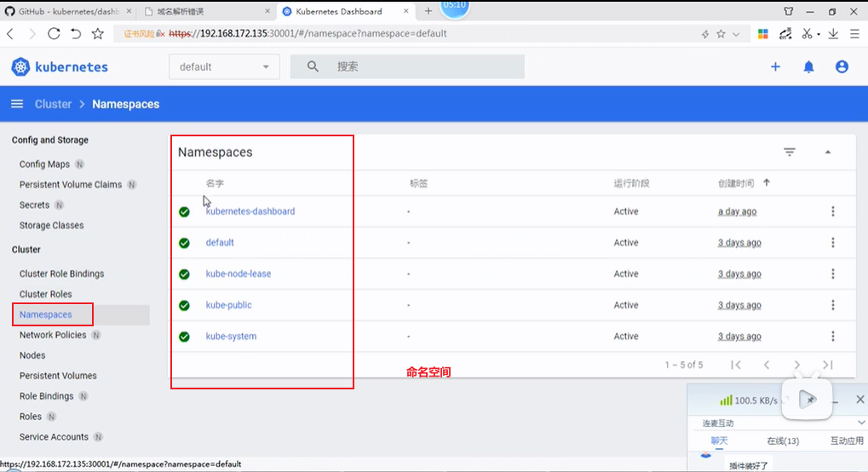
Task: Open Persistent Volumes in sidebar
Action: [x=58, y=376]
